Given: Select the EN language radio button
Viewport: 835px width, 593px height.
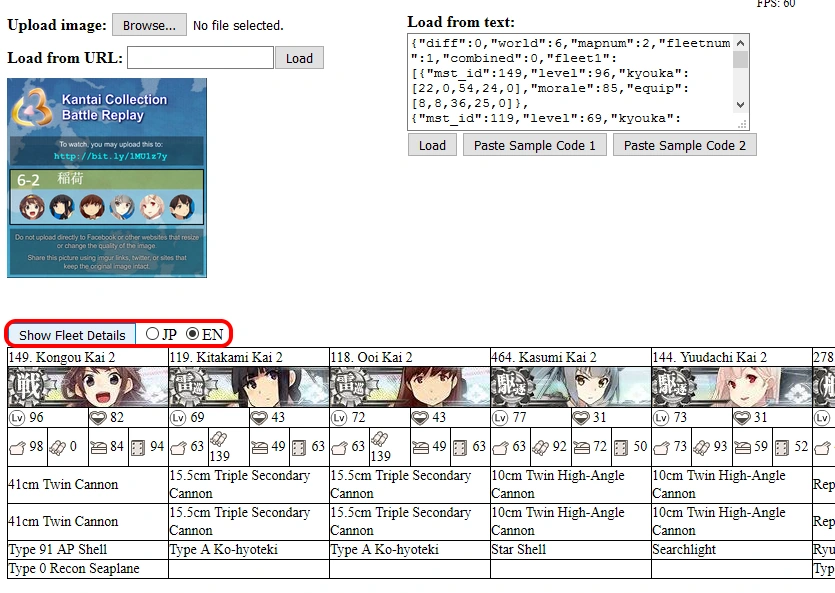Looking at the screenshot, I should pos(192,334).
